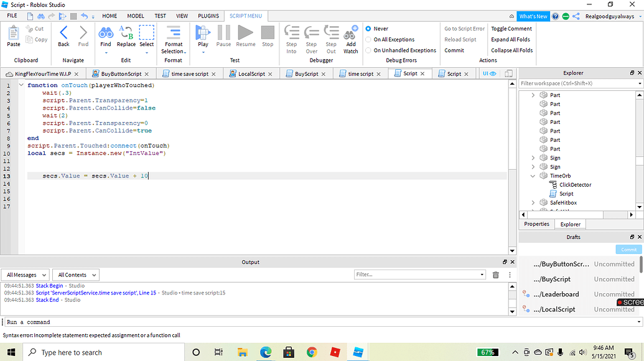Click the Run a command bar

(x=322, y=322)
